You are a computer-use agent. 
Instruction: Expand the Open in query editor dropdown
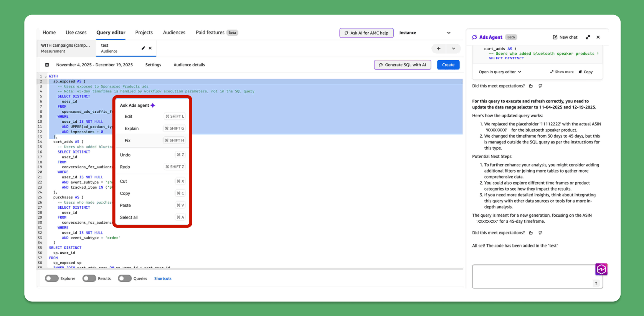[x=500, y=72]
